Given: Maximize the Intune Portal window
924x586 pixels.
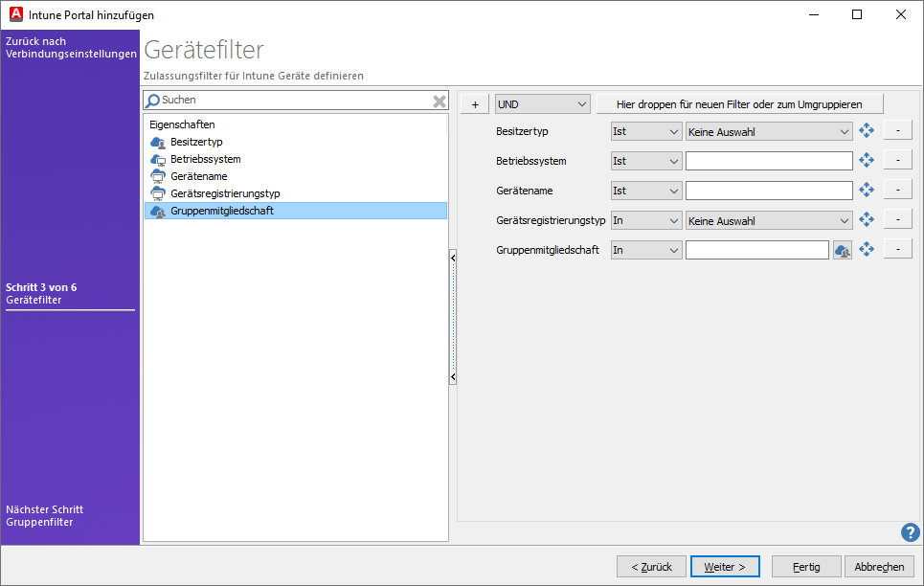Looking at the screenshot, I should [x=857, y=14].
